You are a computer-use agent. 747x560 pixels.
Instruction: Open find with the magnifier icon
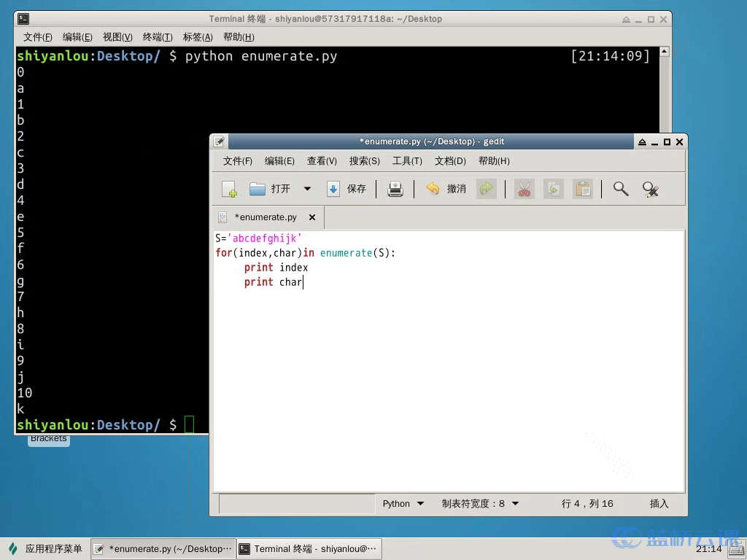620,189
